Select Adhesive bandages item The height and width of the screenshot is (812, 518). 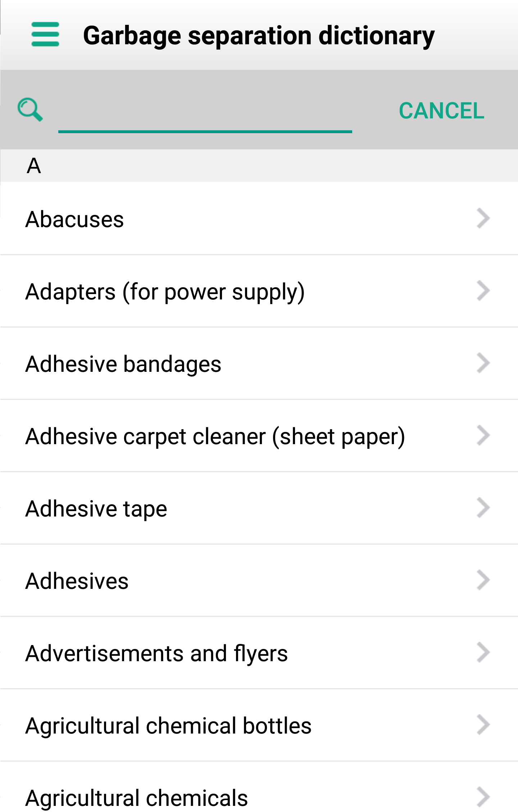(259, 364)
